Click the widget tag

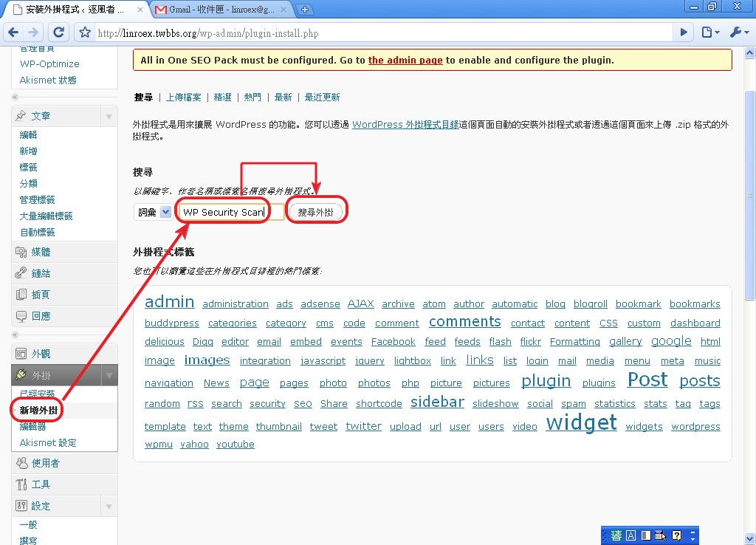[x=581, y=423]
